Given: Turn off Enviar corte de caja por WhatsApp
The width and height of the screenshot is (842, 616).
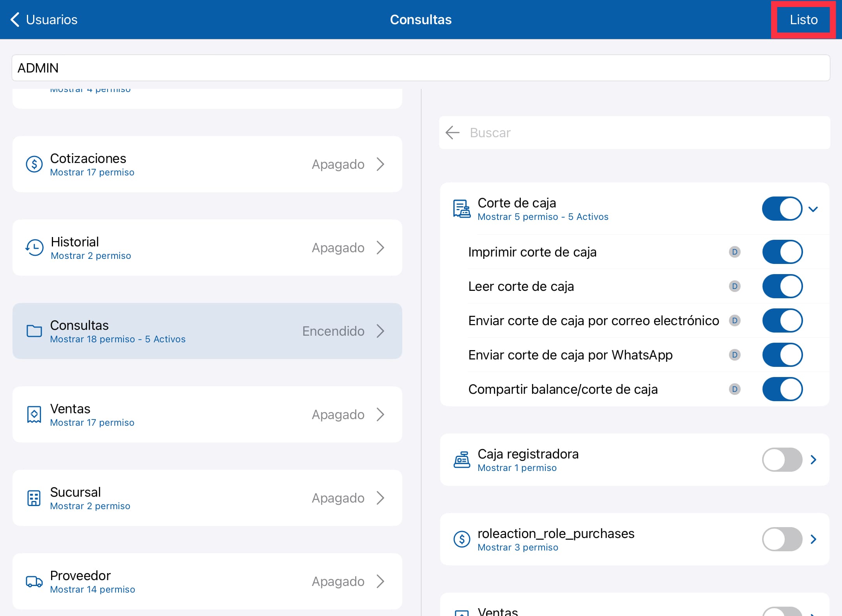Looking at the screenshot, I should pyautogui.click(x=782, y=355).
